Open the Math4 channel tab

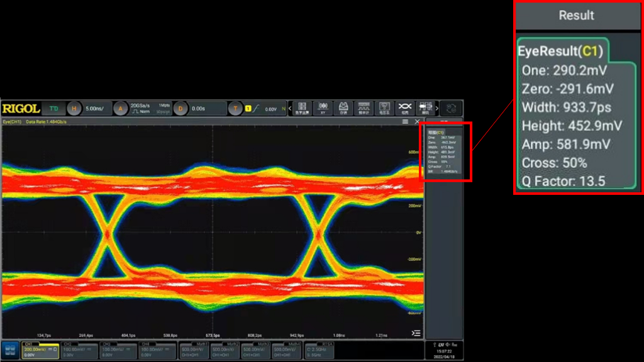(x=287, y=351)
